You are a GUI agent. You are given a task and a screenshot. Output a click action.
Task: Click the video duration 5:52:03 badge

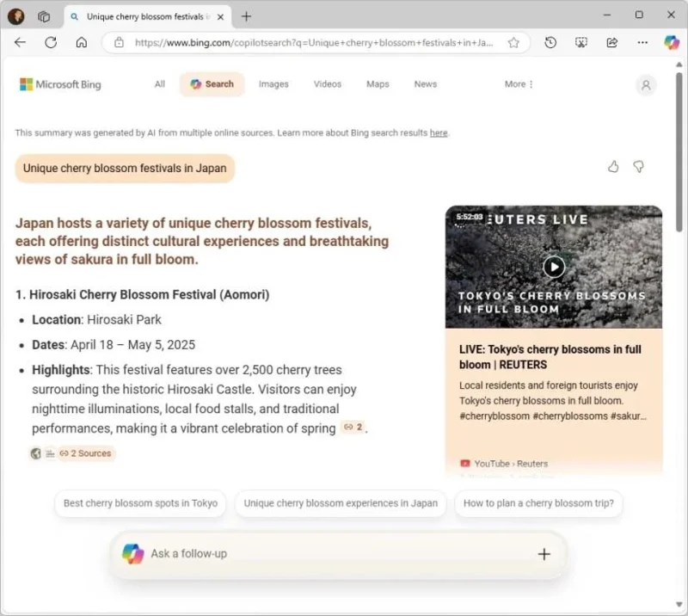click(x=469, y=217)
